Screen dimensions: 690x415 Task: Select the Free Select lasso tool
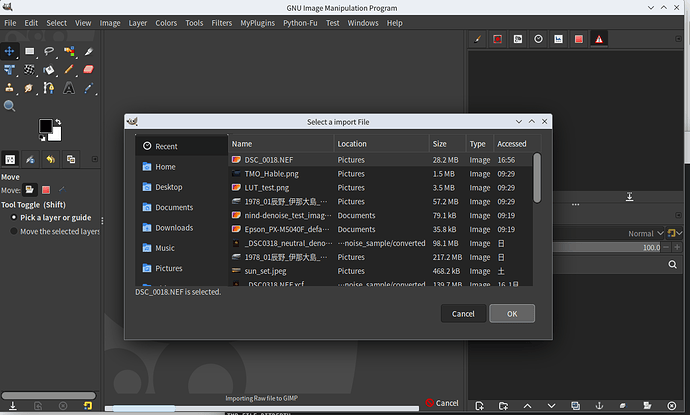(x=49, y=51)
